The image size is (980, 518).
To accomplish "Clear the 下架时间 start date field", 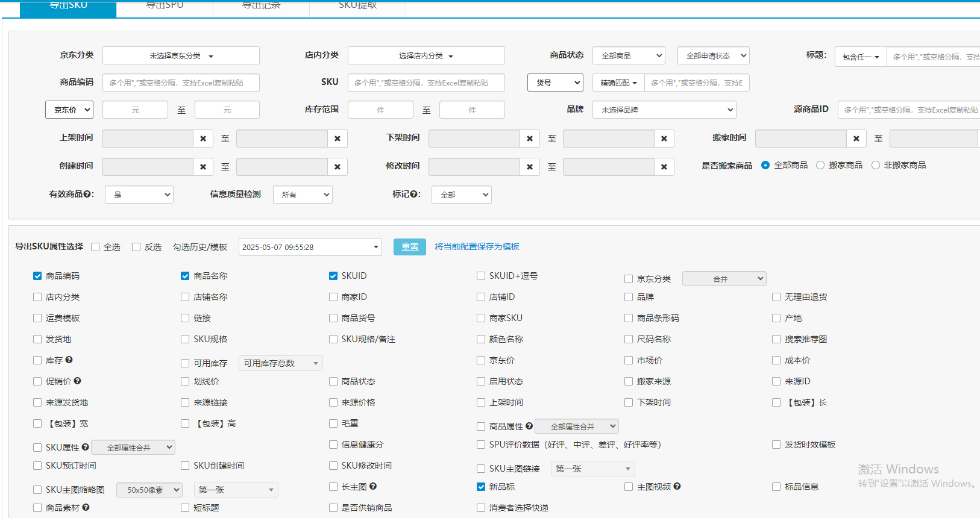I will (530, 139).
